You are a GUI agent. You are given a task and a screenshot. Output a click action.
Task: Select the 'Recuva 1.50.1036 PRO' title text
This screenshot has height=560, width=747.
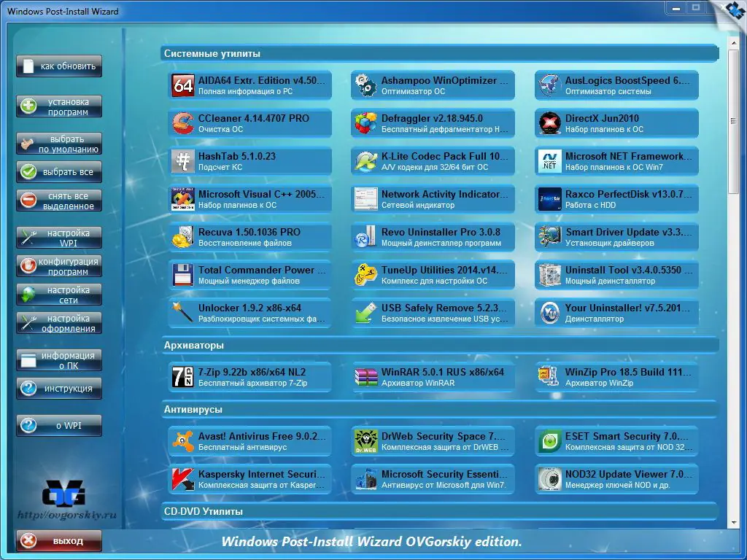point(249,232)
